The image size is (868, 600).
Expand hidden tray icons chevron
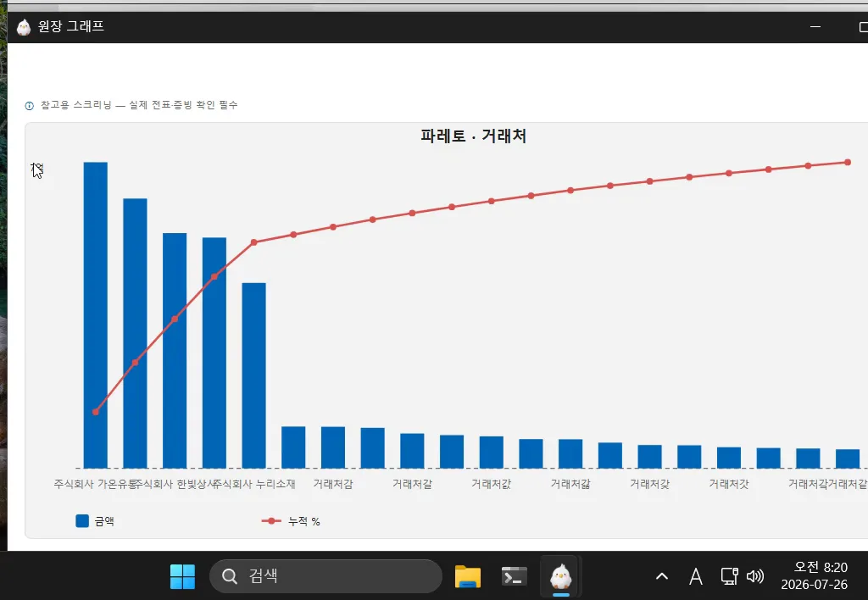(661, 577)
